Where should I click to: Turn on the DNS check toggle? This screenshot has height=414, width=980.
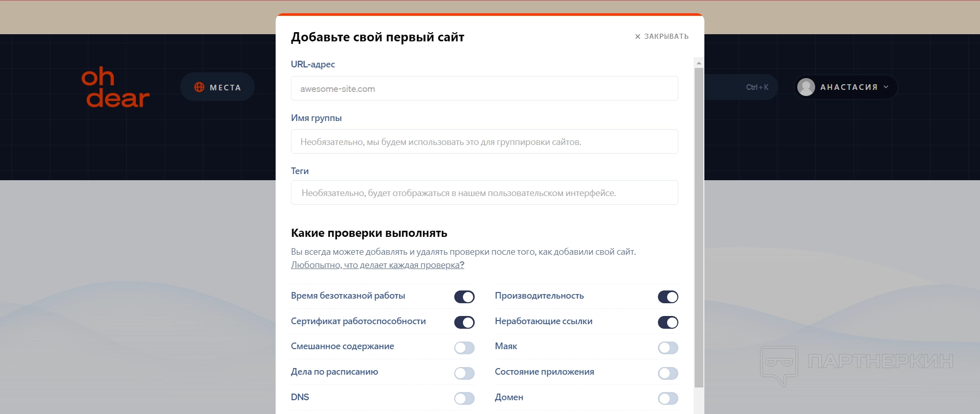coord(464,399)
